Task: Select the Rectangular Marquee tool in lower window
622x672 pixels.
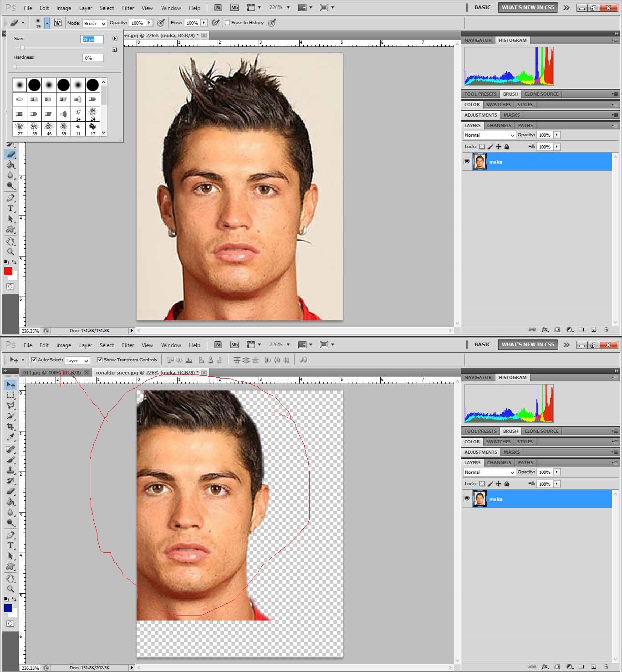Action: click(10, 395)
